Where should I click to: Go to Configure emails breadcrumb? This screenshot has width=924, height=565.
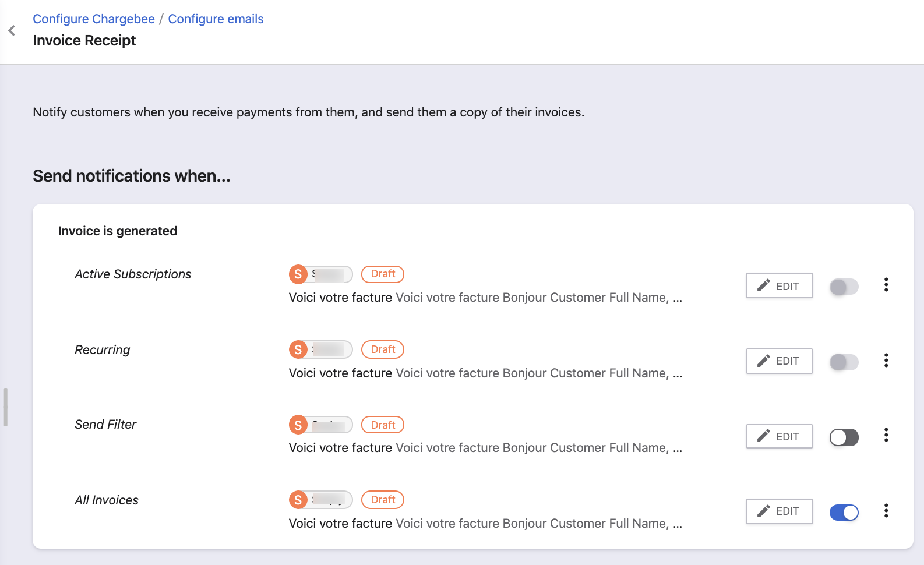coord(216,19)
